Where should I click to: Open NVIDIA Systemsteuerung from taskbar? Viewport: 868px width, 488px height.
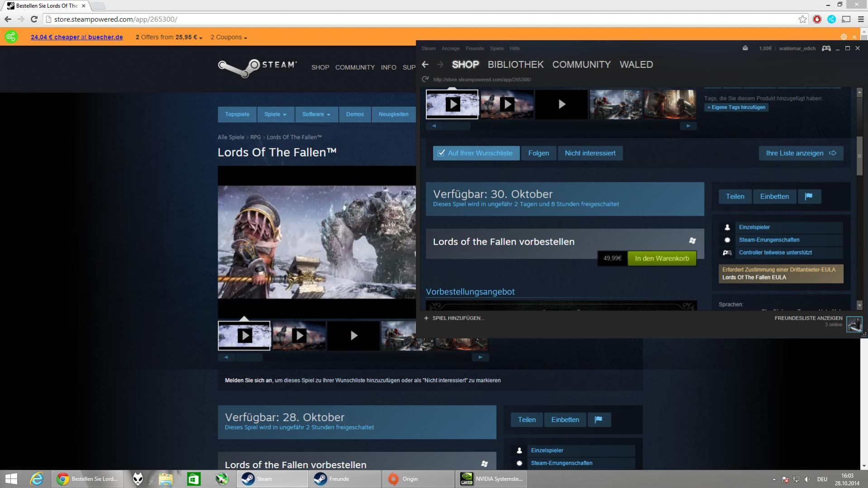pyautogui.click(x=491, y=479)
